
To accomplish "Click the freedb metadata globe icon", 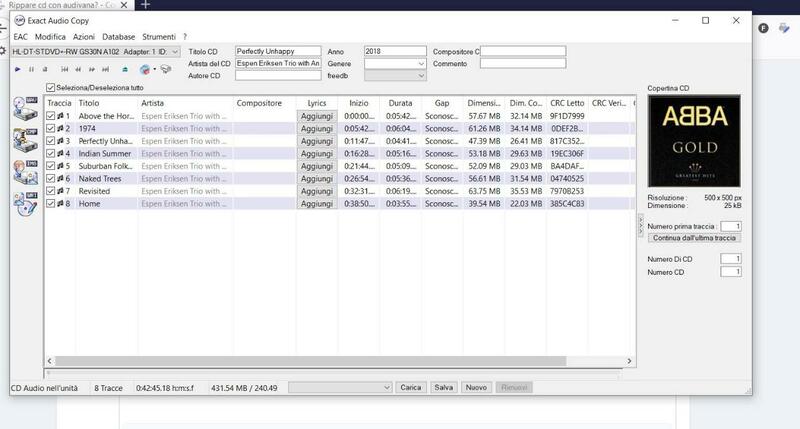I will pyautogui.click(x=146, y=69).
